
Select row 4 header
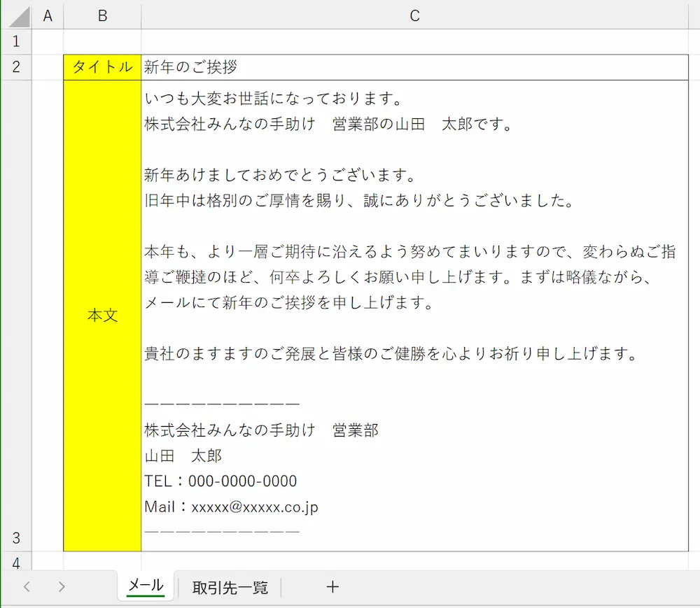[x=17, y=563]
